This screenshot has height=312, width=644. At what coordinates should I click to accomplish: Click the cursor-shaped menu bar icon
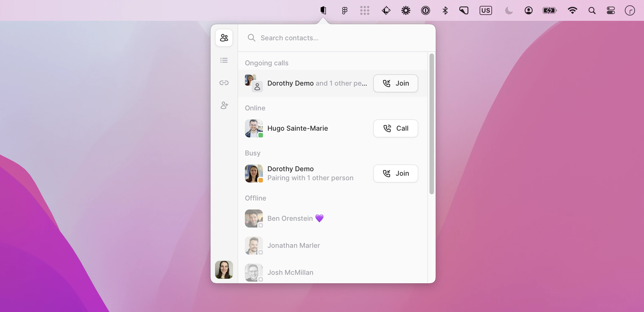coord(464,11)
